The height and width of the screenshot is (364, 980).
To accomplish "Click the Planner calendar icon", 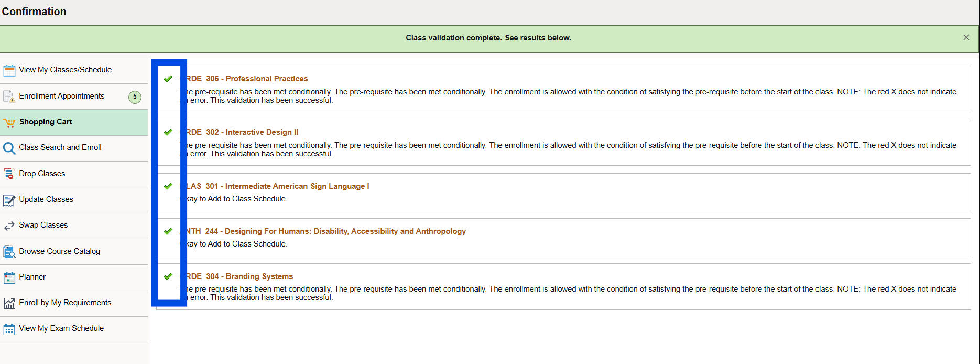I will pos(9,277).
